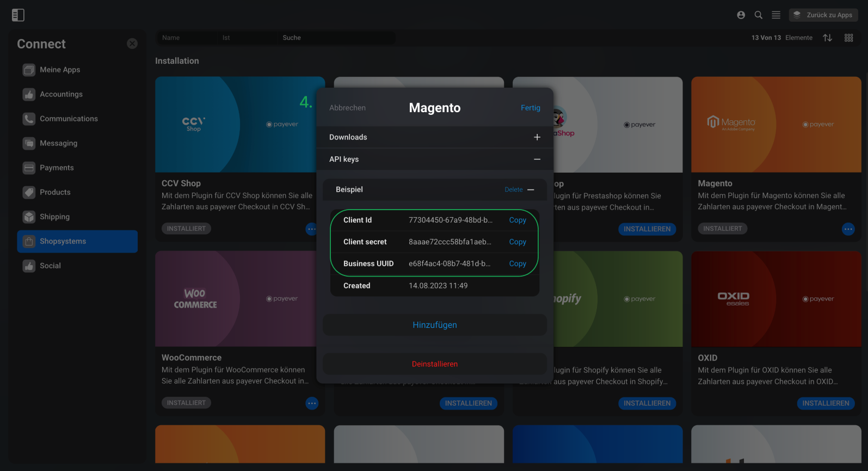Click the Messaging chat icon
The width and height of the screenshot is (868, 471).
29,143
